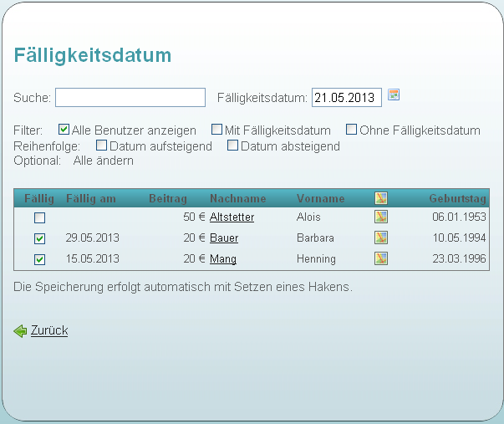
Task: Click the Fälligkeitsdatum date field
Action: [x=346, y=98]
